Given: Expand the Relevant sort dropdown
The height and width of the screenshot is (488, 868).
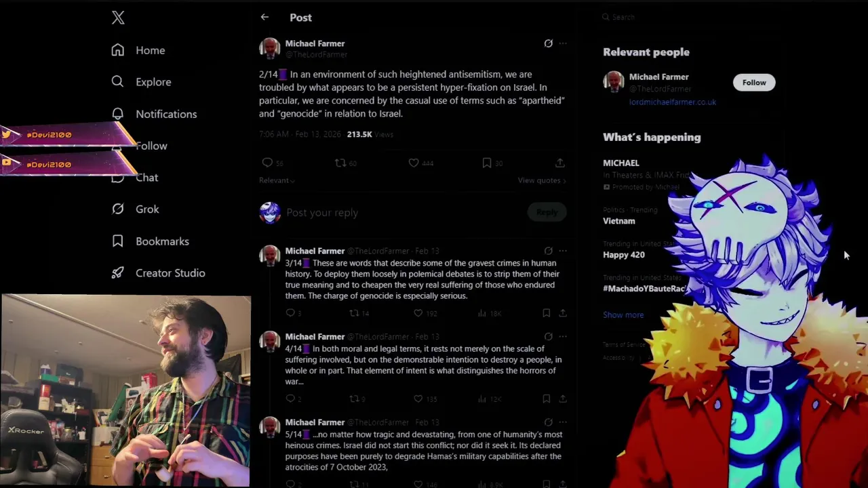Looking at the screenshot, I should pos(277,180).
